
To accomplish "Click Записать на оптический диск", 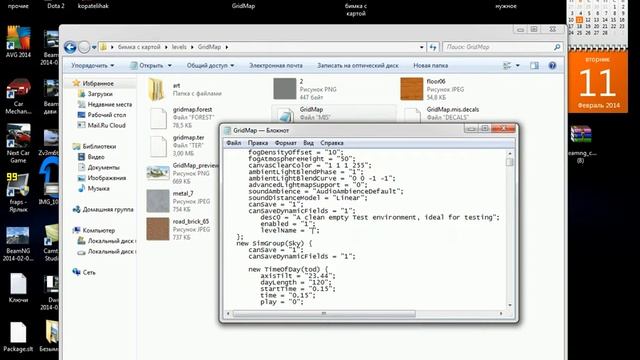I will coord(358,65).
